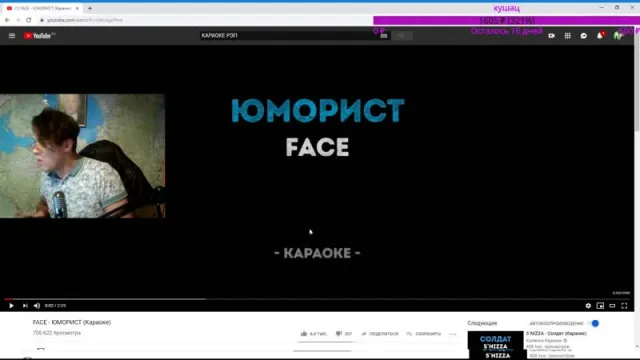Open the 5'NIZZA - Солдат (Караоке) title link
This screenshot has width=640, height=360.
pos(556,333)
